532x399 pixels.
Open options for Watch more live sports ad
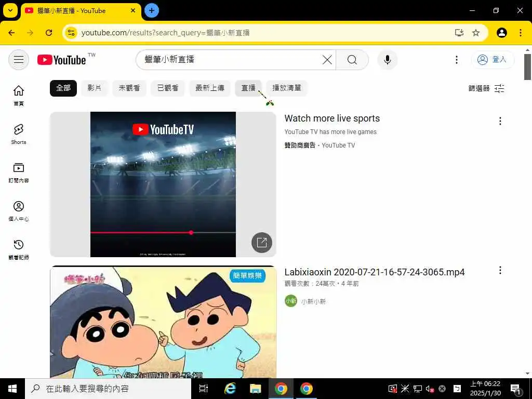(x=500, y=121)
